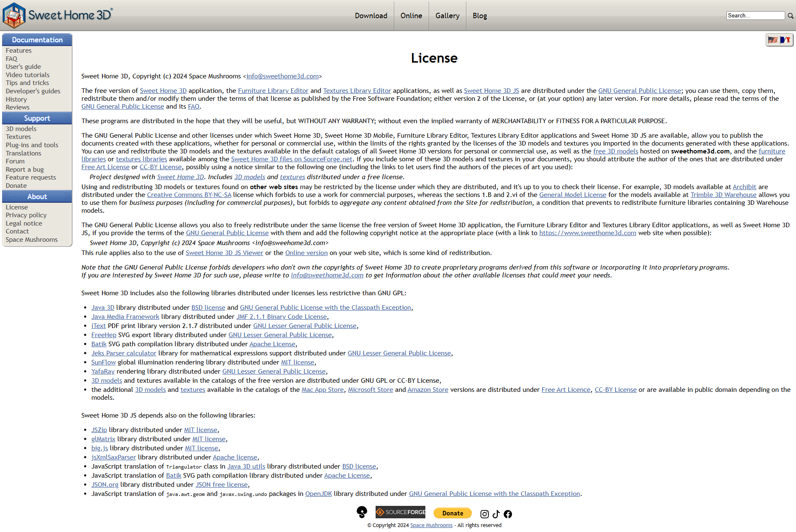
Task: Open the Archibit link
Action: pos(744,187)
